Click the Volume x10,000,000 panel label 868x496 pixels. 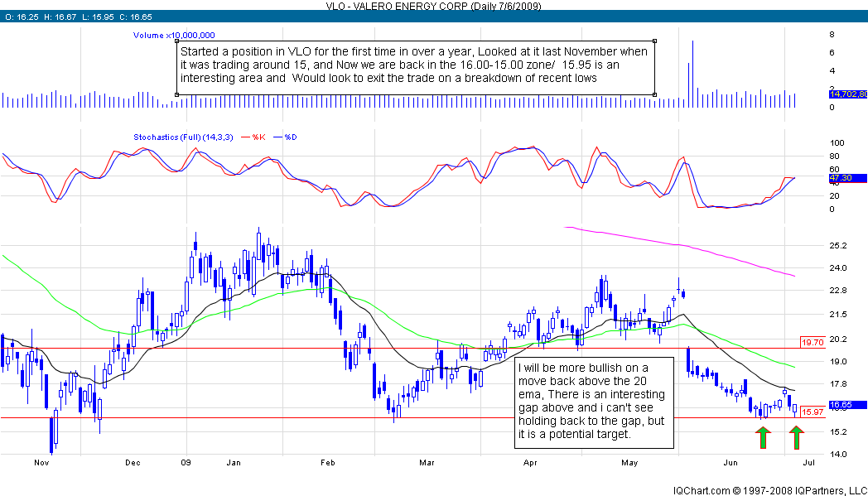[174, 36]
